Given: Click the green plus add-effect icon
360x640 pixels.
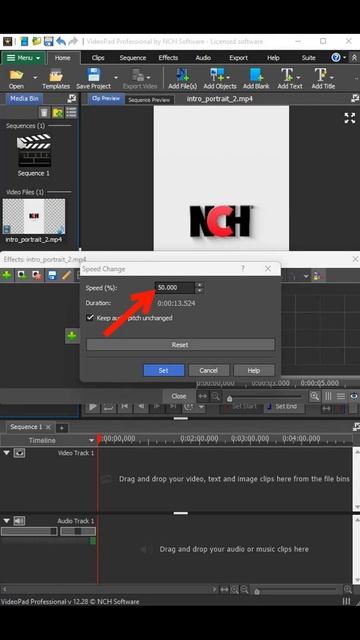Looking at the screenshot, I should [7, 276].
